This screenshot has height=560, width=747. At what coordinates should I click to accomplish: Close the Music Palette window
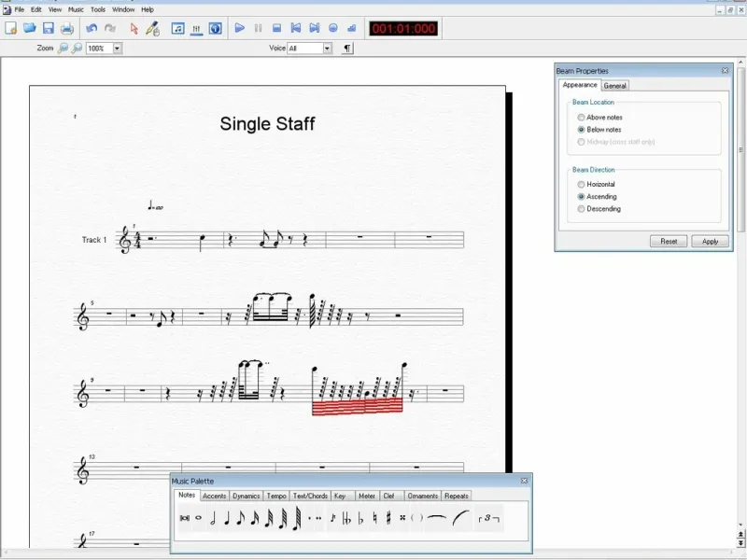coord(524,481)
